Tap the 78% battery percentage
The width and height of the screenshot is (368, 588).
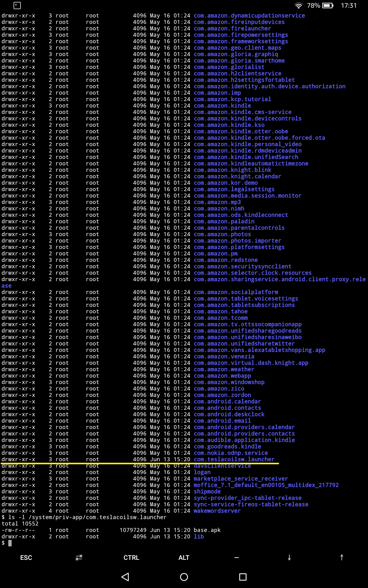(313, 6)
